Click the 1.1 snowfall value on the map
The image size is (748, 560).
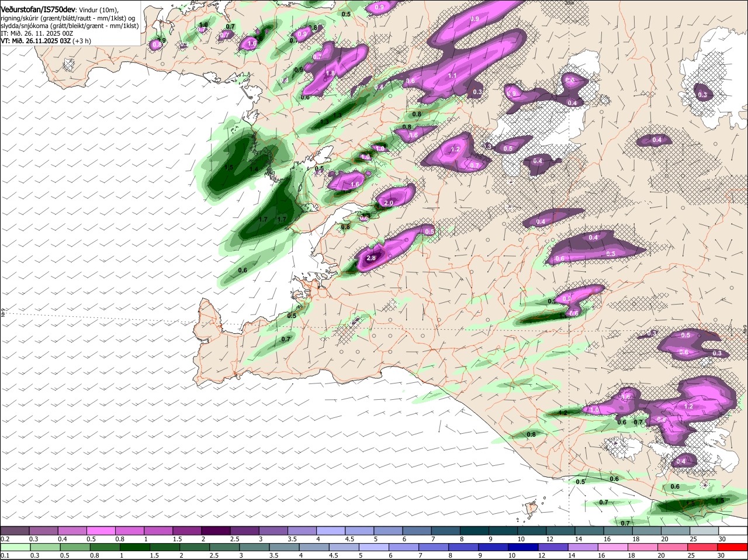coord(452,76)
